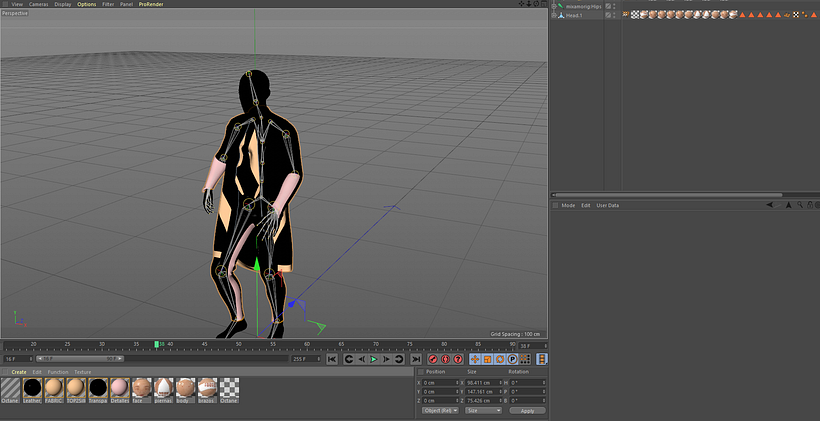Viewport: 820px width, 421px height.
Task: Toggle Parameter keyframe recording icon
Action: point(512,359)
